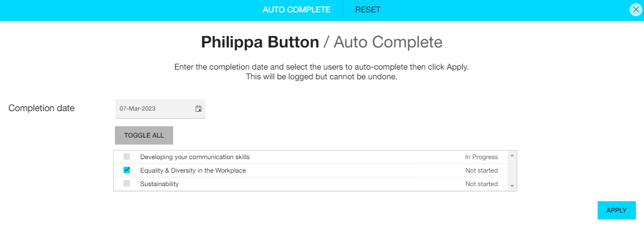Screen dimensions: 644x226
Task: Click Not started status for Equality & Diversity
Action: (x=481, y=170)
